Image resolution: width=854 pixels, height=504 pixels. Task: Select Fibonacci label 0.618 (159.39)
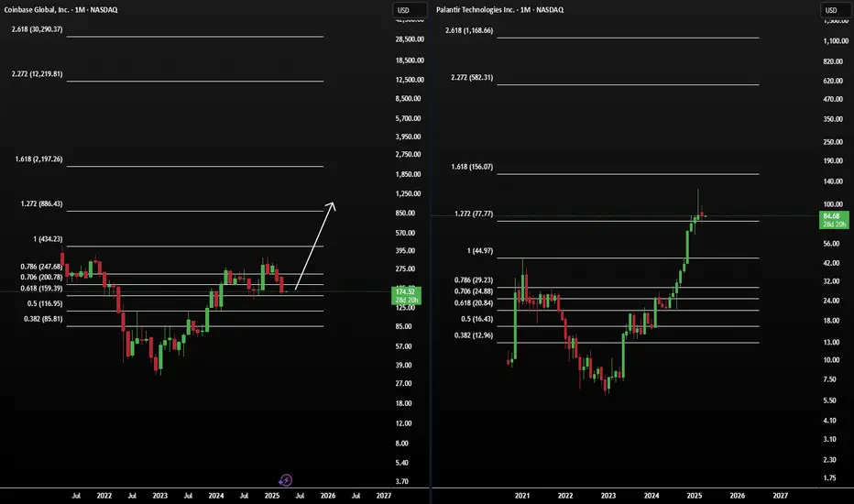click(42, 289)
